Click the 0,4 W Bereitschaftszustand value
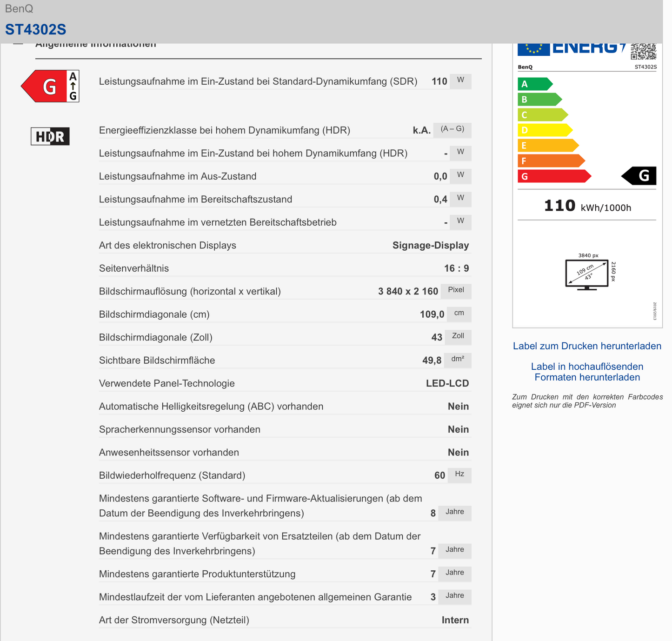 point(440,200)
